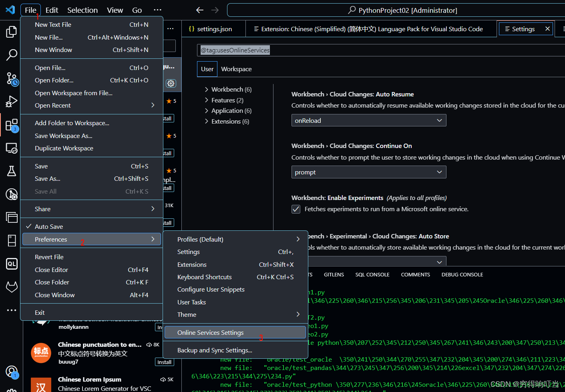Screen dimensions: 565x392
Task: Open the Source Control view
Action: [x=11, y=79]
